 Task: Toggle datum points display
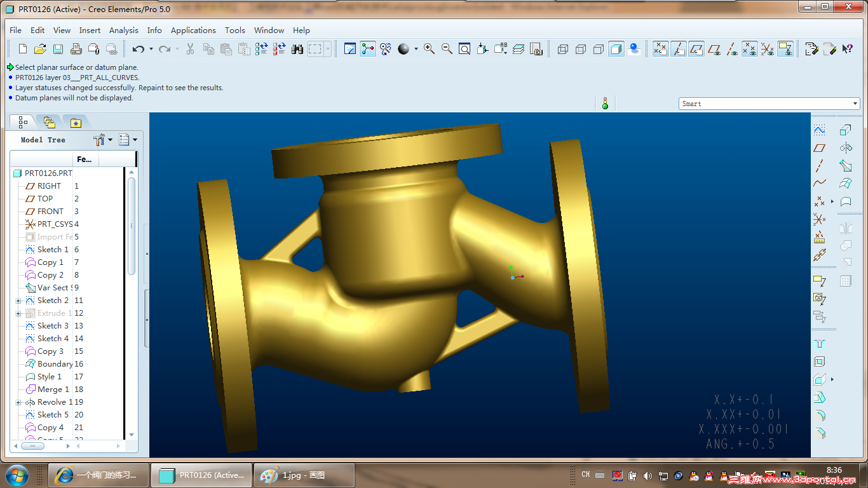tap(750, 49)
